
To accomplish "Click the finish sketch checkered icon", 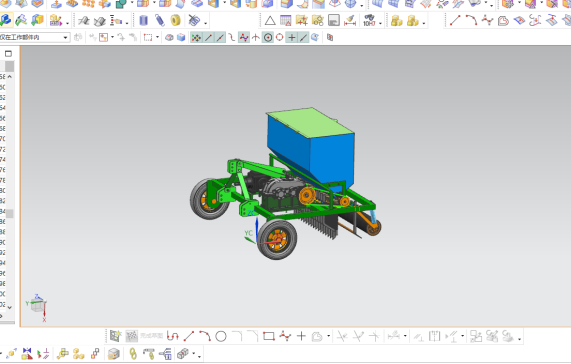I will point(131,336).
